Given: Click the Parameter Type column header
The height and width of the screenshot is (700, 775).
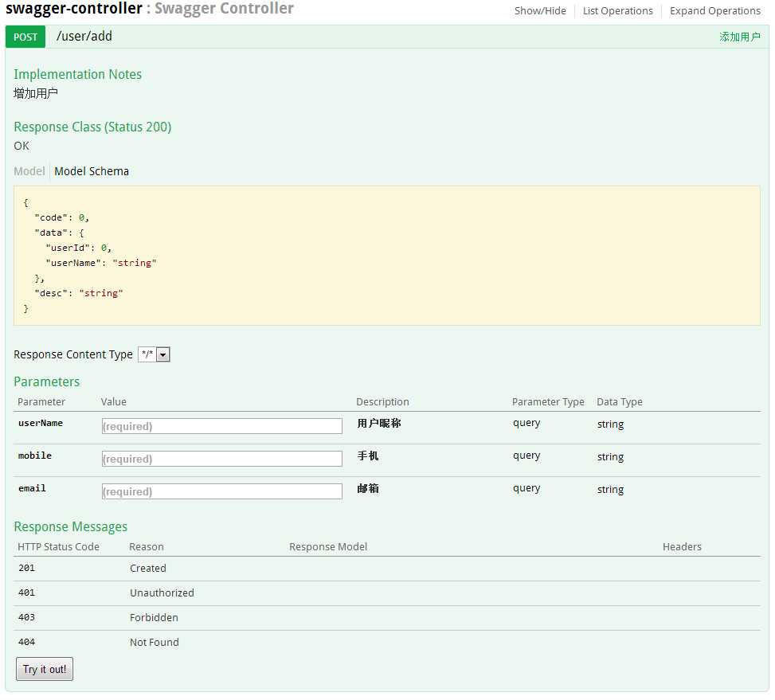Looking at the screenshot, I should (x=548, y=402).
